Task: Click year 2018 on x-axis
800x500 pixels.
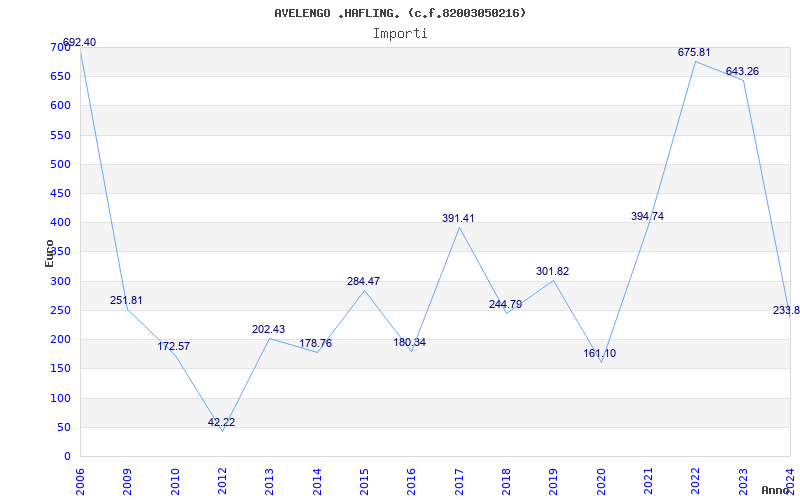Action: [506, 481]
